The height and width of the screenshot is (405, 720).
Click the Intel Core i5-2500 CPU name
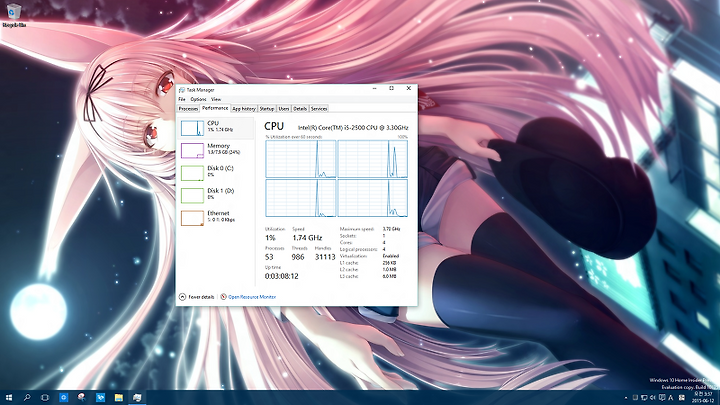point(353,128)
